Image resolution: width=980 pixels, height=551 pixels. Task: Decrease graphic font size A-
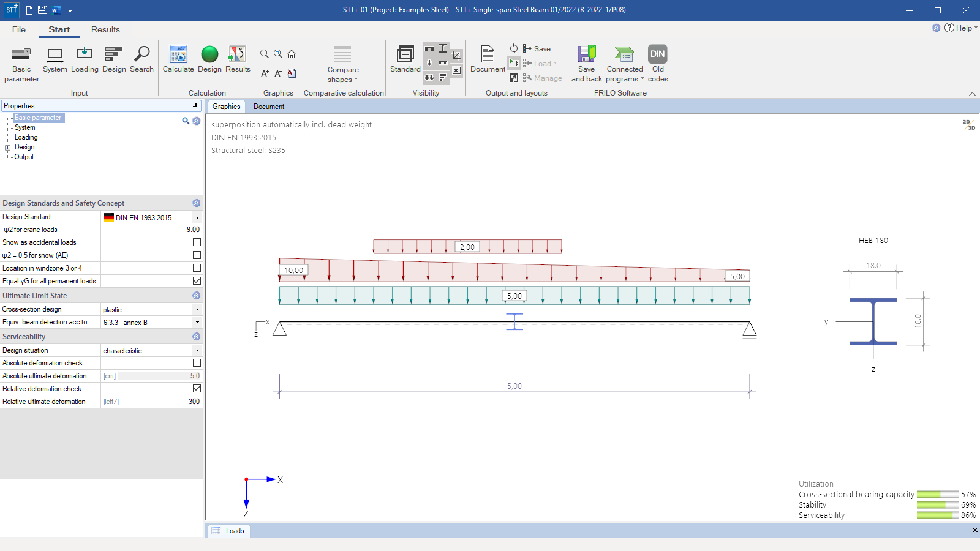coord(278,73)
